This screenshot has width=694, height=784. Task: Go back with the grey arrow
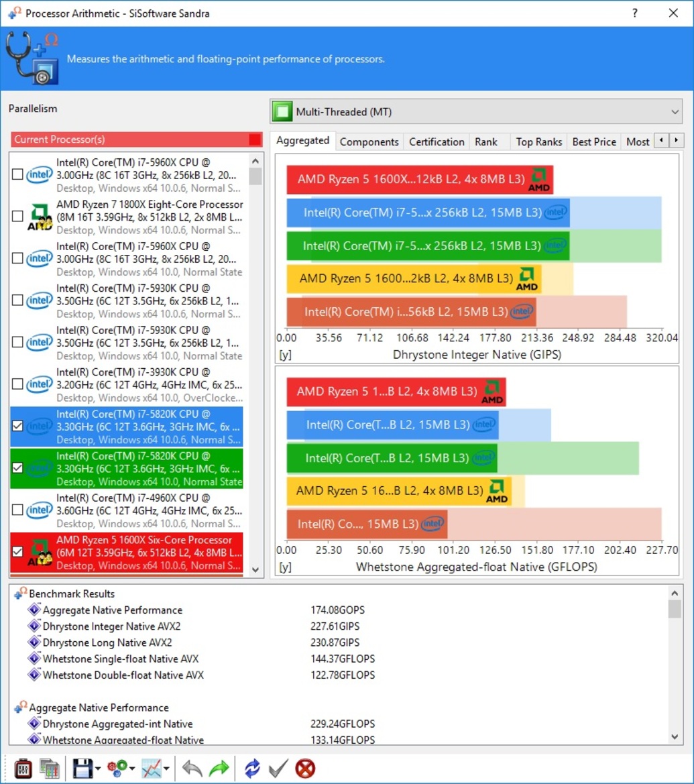click(192, 769)
